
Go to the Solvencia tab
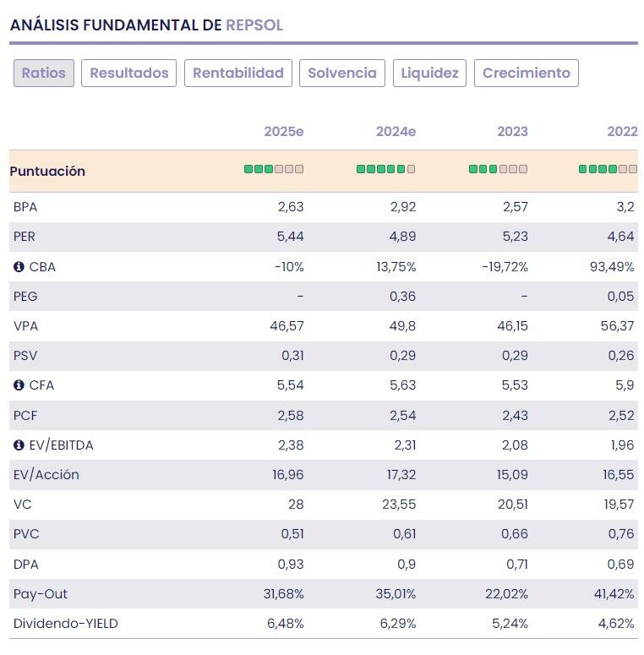click(x=342, y=73)
